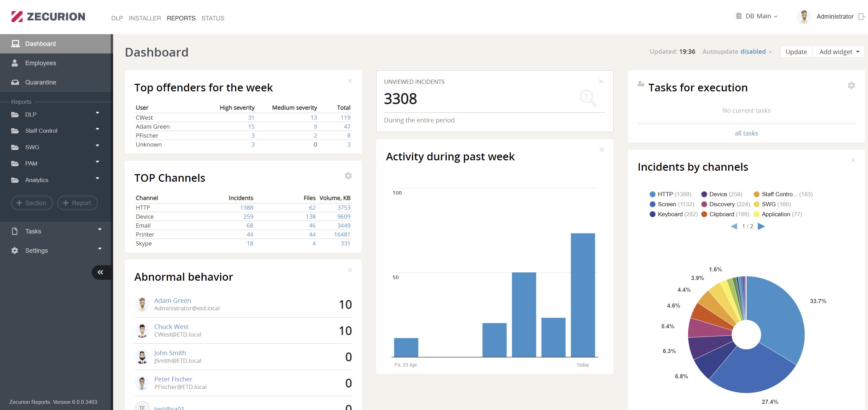
Task: Click the logout icon beside Administrator
Action: (x=861, y=17)
